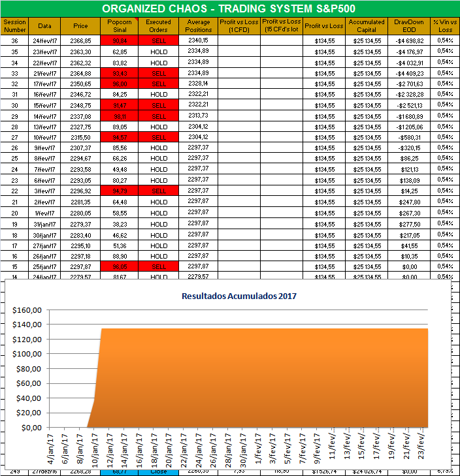Click date cell 23/fev/17
The image size is (460, 476).
(44, 52)
